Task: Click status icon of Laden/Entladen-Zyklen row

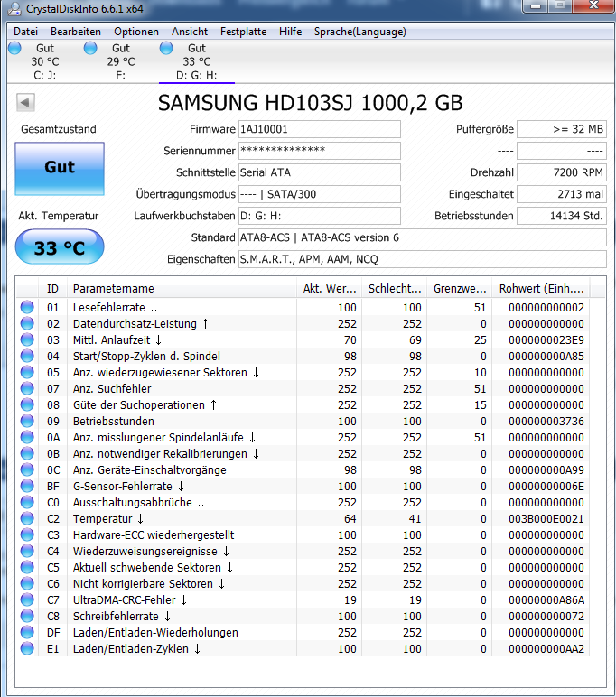Action: click(x=27, y=648)
